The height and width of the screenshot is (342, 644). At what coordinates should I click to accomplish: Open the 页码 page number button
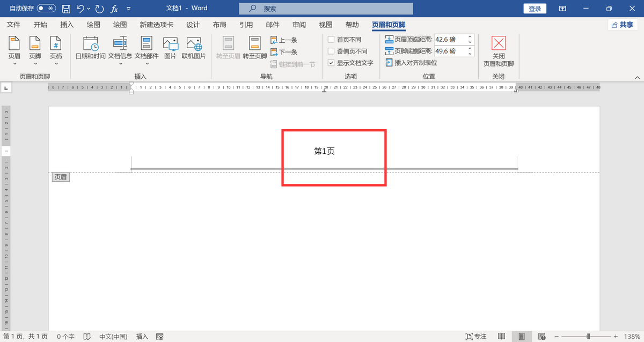tap(56, 51)
